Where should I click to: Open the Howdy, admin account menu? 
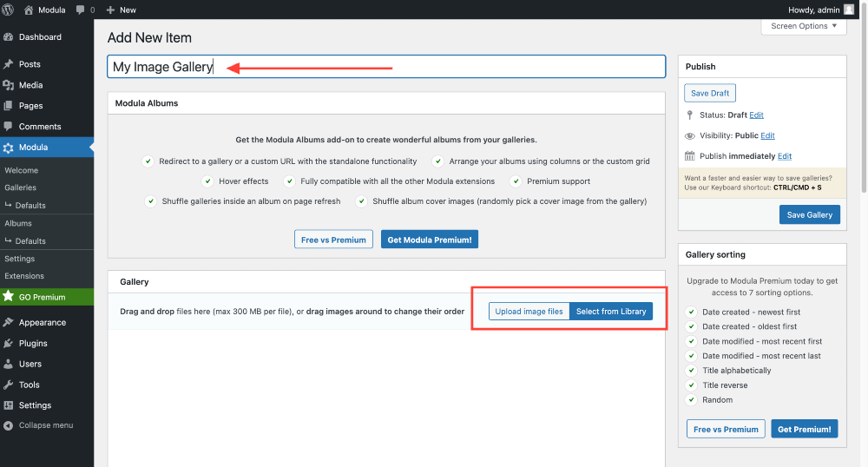[821, 10]
